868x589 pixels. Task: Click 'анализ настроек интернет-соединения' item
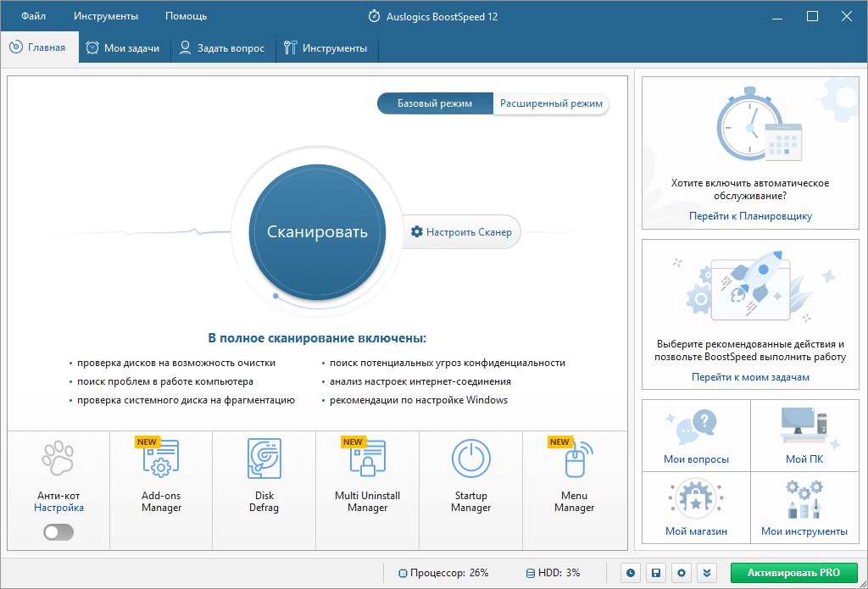click(420, 381)
